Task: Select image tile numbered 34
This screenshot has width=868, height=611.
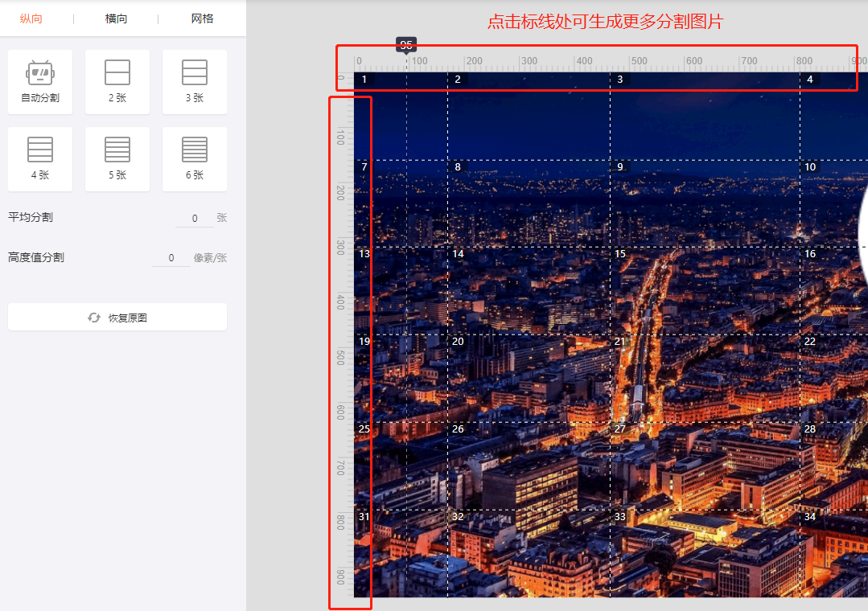Action: click(x=833, y=553)
